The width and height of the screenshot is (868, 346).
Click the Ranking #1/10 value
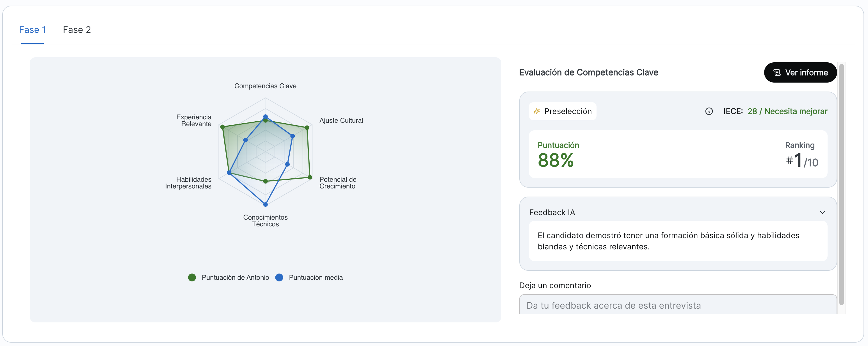(802, 161)
